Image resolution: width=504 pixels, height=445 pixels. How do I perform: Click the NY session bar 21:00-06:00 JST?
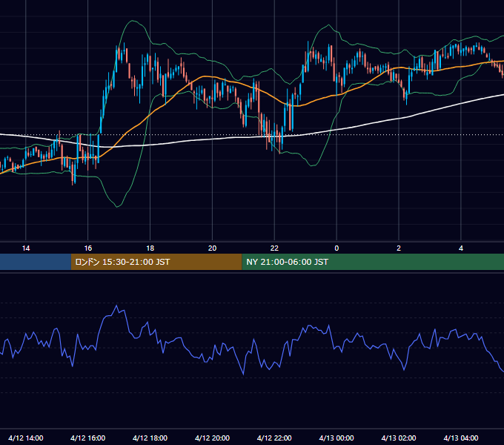[x=373, y=262]
